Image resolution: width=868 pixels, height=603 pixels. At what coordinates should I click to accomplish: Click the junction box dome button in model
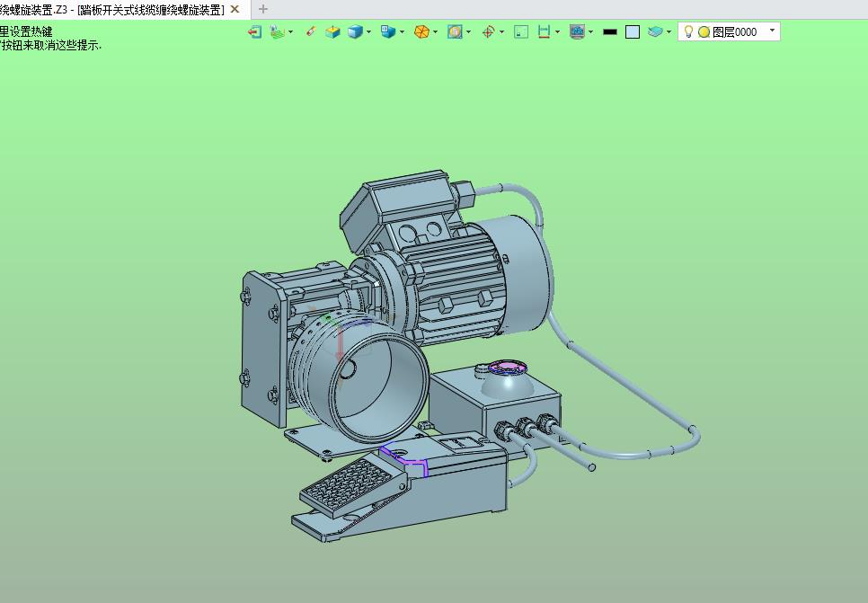pyautogui.click(x=507, y=379)
